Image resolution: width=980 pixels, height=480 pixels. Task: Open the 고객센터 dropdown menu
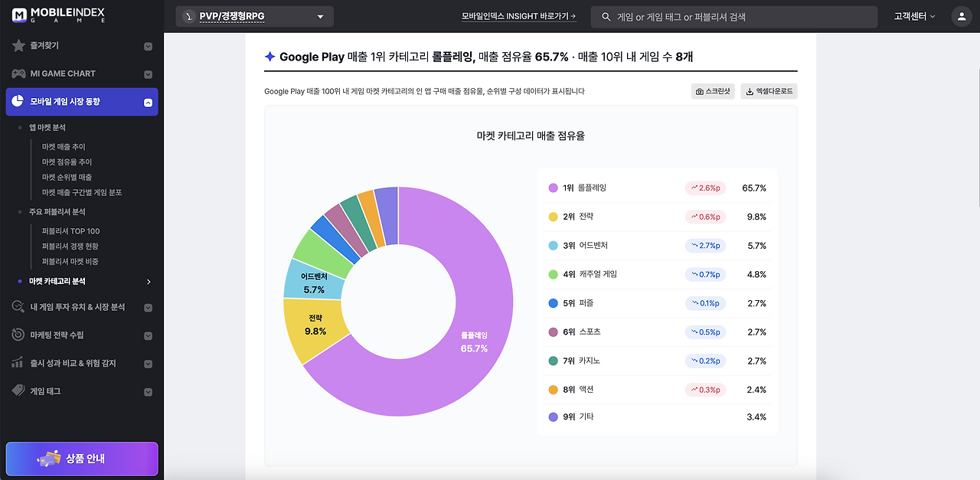tap(915, 16)
